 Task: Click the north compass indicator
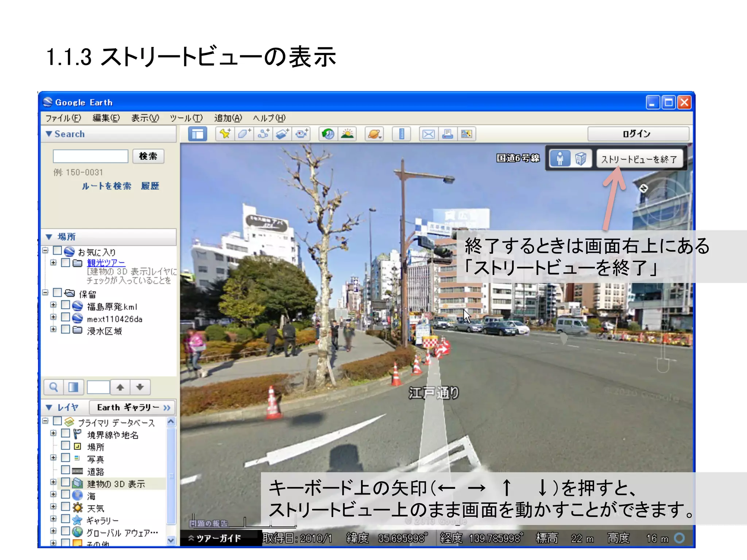(x=644, y=188)
